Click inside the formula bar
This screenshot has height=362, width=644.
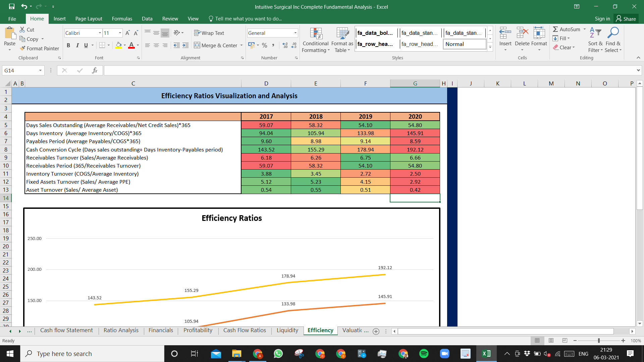pos(370,70)
